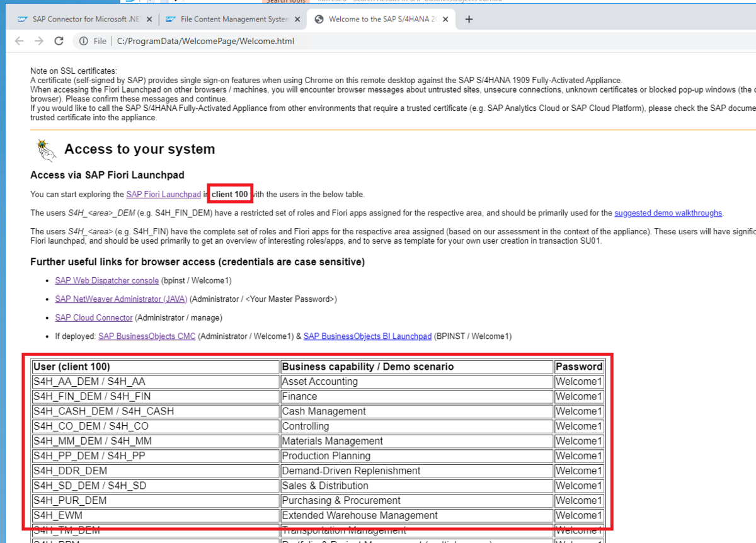The image size is (756, 543).
Task: Open the SAP BusinessObjects CMC link
Action: tap(147, 336)
